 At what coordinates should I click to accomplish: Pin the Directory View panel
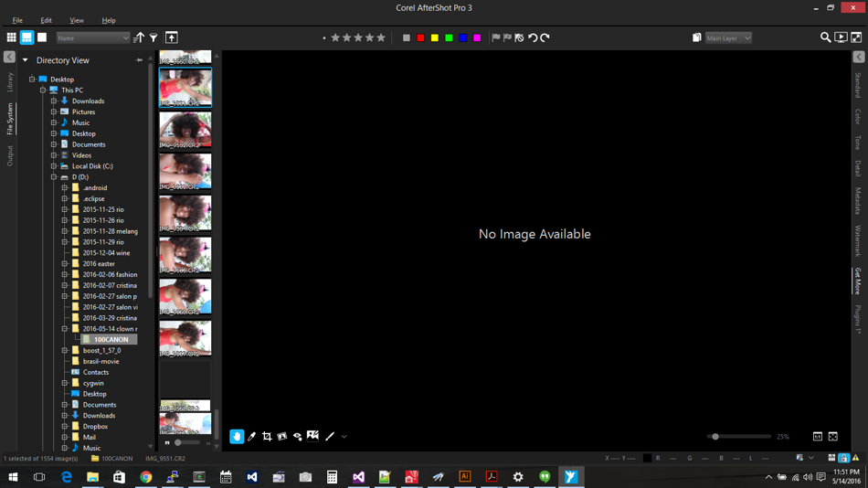[x=139, y=59]
